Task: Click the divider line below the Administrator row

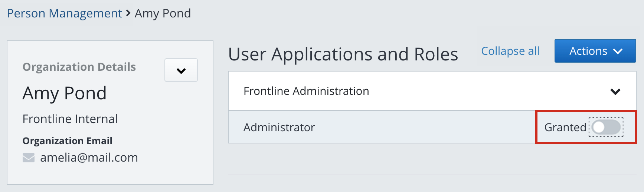Action: tap(432, 175)
